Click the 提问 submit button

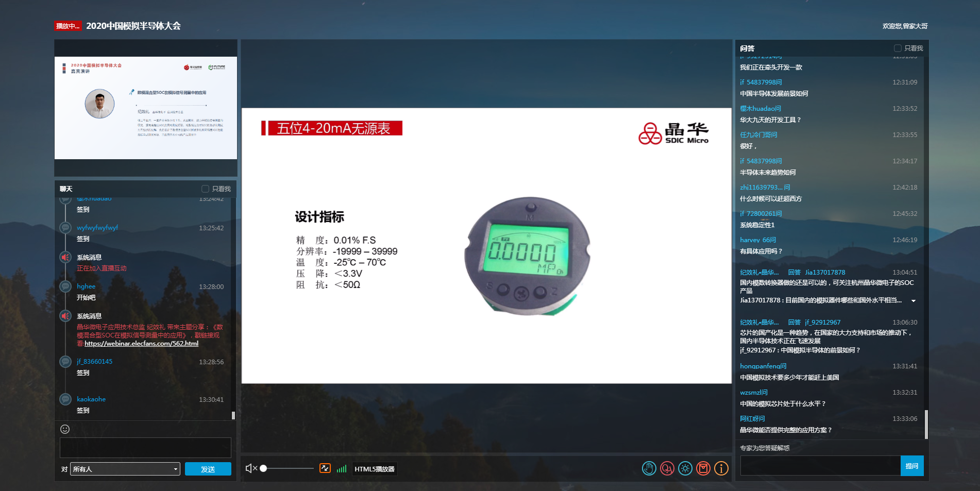click(x=912, y=466)
